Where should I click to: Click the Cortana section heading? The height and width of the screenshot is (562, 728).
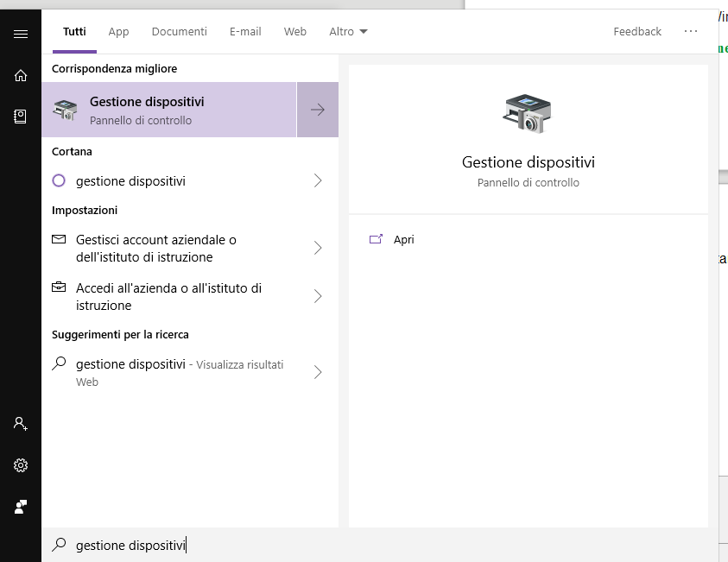72,151
